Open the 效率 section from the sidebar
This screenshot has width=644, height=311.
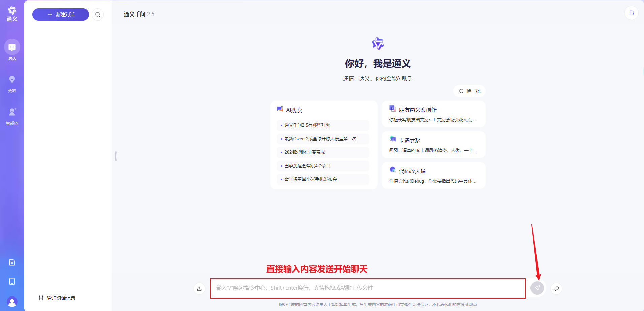[12, 79]
